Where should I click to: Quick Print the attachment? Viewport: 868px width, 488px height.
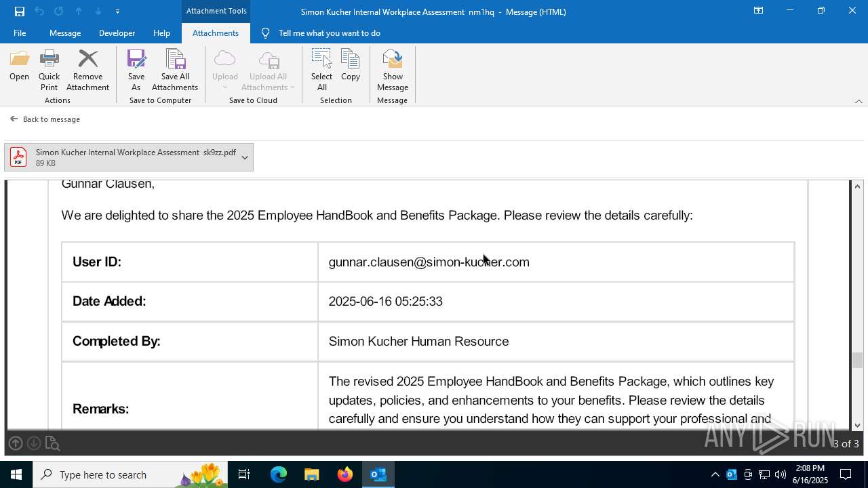pos(49,70)
